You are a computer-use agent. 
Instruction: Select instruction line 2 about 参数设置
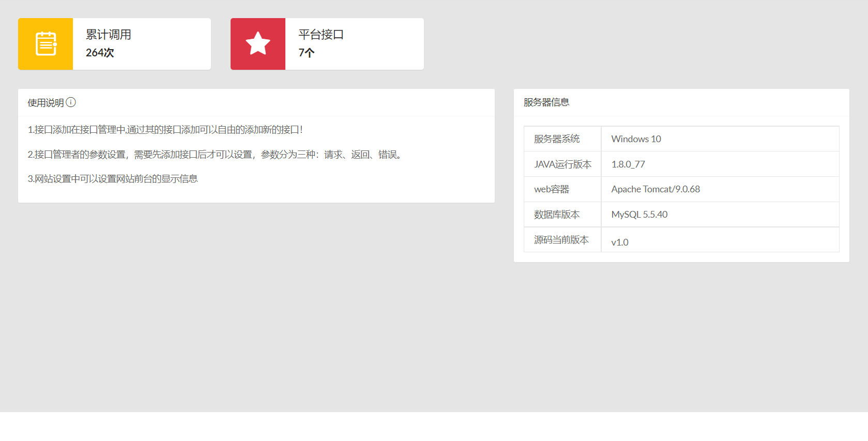pos(216,155)
